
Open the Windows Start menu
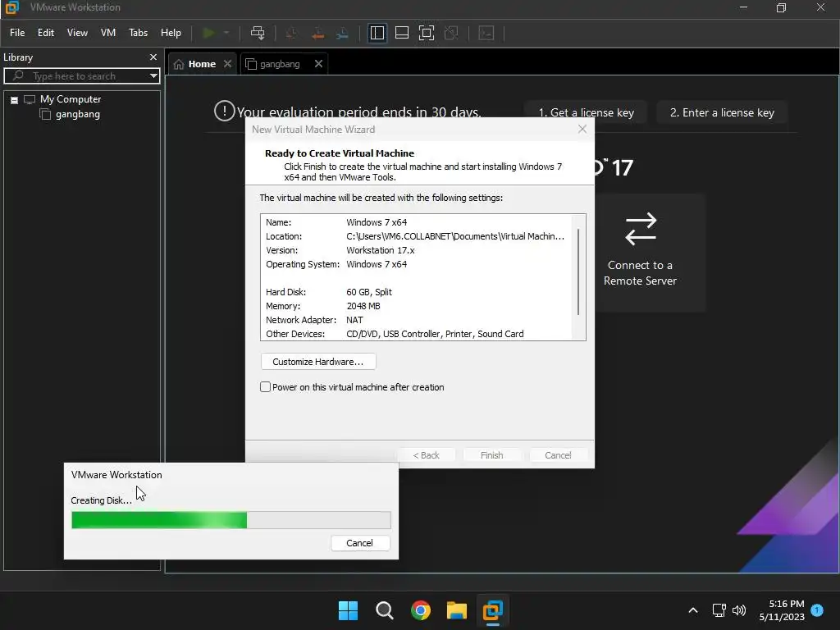348,610
